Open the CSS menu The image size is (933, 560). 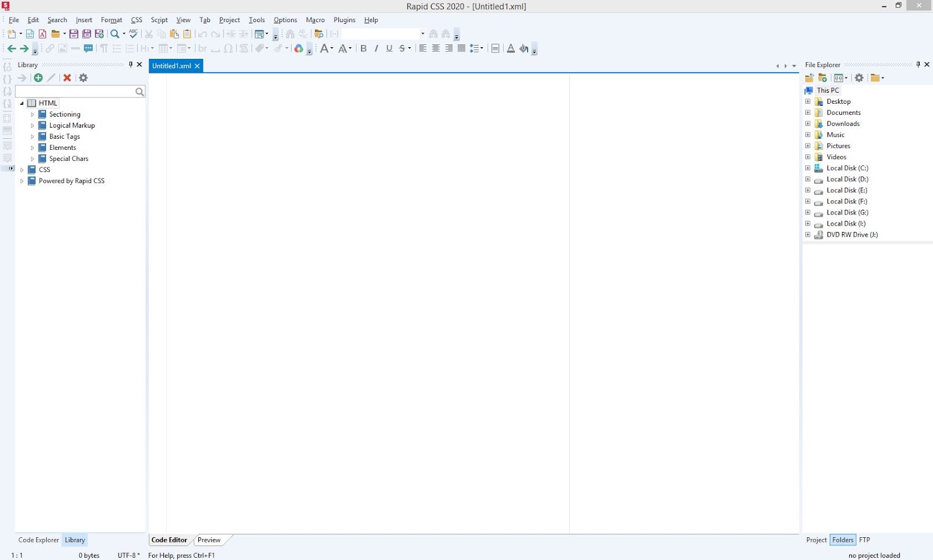(136, 20)
